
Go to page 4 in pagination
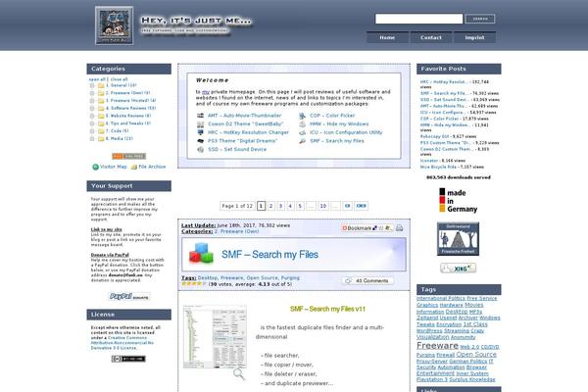(x=290, y=206)
